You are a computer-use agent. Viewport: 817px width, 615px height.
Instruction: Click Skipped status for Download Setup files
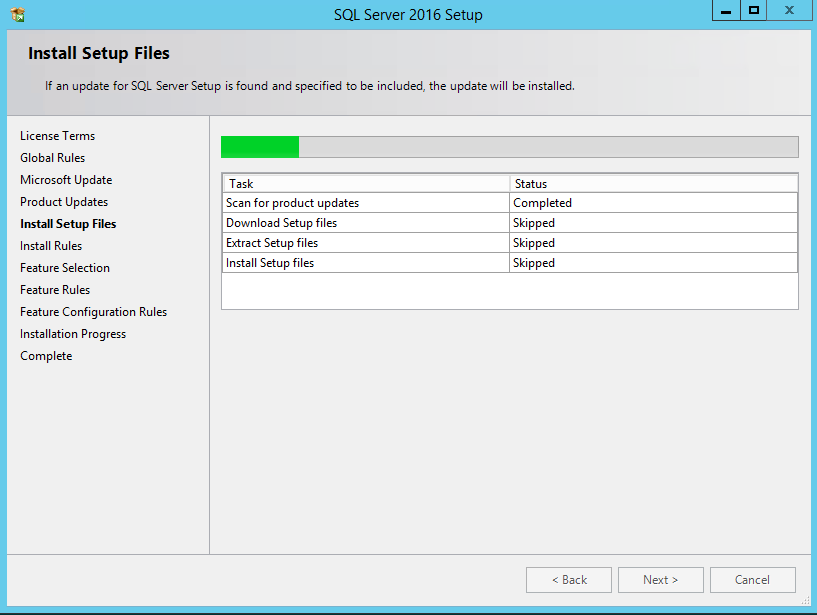coord(653,223)
